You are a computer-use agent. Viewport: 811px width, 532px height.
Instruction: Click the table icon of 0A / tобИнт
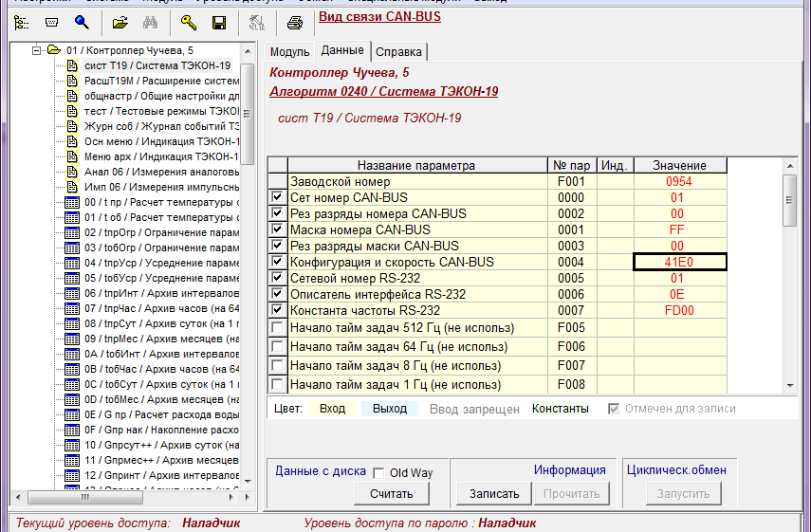coord(72,354)
